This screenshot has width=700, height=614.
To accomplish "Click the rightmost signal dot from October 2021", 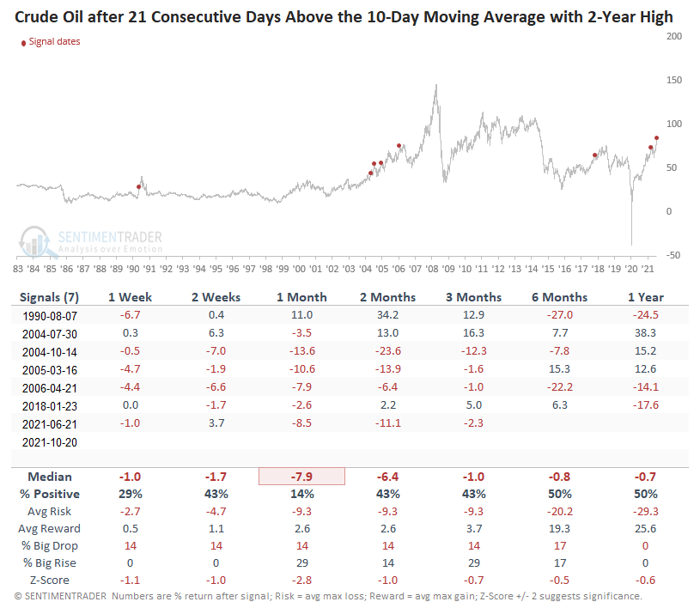I will [x=657, y=137].
